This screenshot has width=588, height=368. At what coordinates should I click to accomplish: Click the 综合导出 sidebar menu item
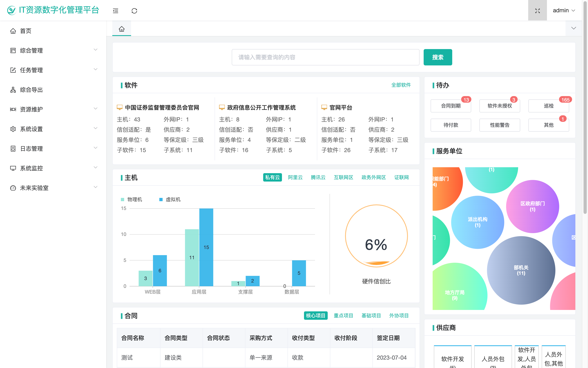tap(53, 90)
